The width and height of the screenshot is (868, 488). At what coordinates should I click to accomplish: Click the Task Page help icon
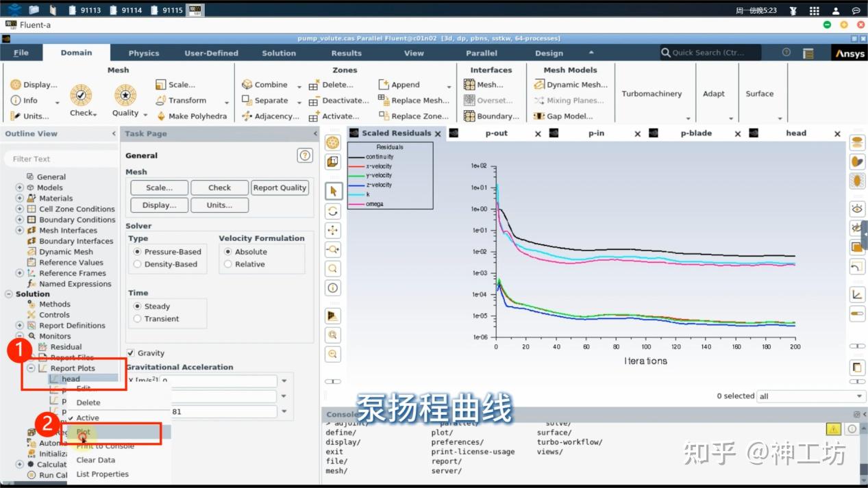305,156
